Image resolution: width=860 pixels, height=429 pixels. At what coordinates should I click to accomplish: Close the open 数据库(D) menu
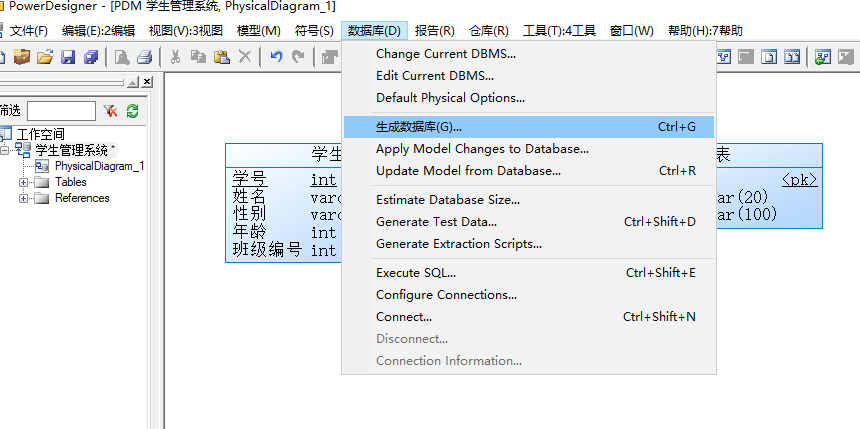[374, 31]
